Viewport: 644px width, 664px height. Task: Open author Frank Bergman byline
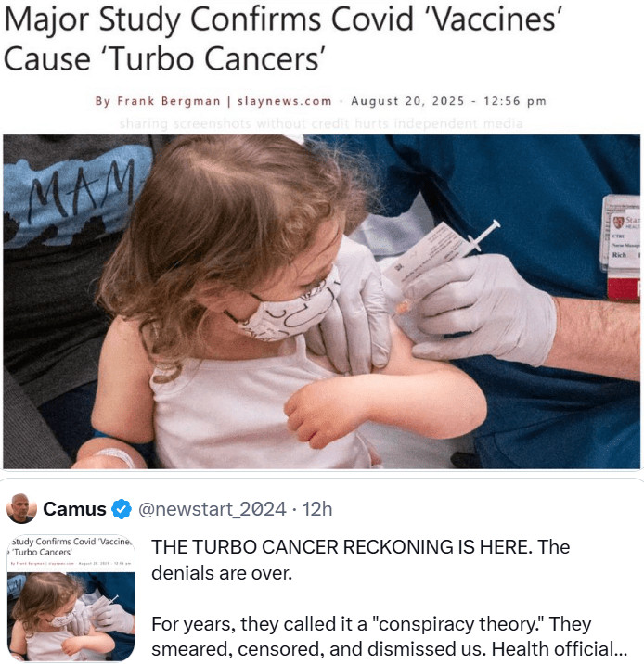pyautogui.click(x=158, y=101)
